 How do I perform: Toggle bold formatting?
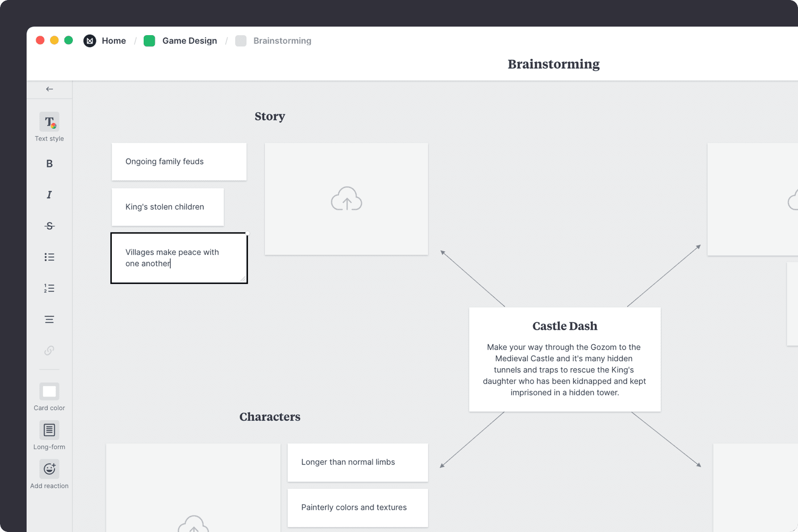49,163
